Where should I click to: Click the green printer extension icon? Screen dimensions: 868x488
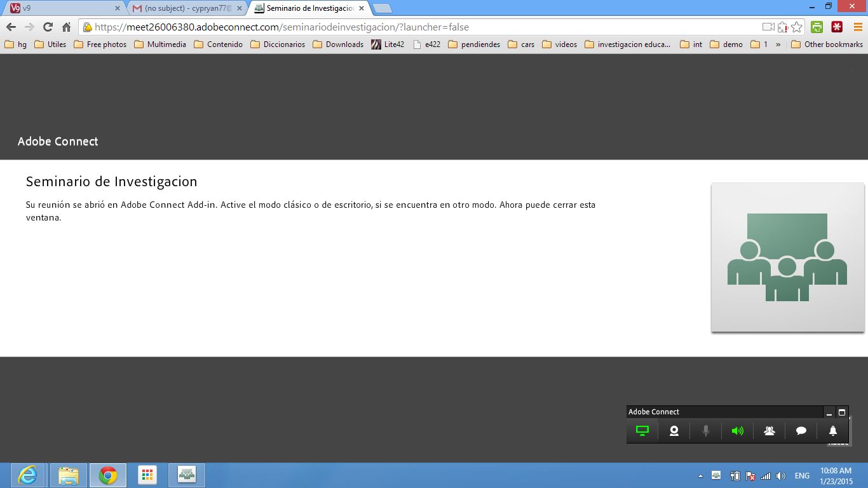(x=817, y=27)
